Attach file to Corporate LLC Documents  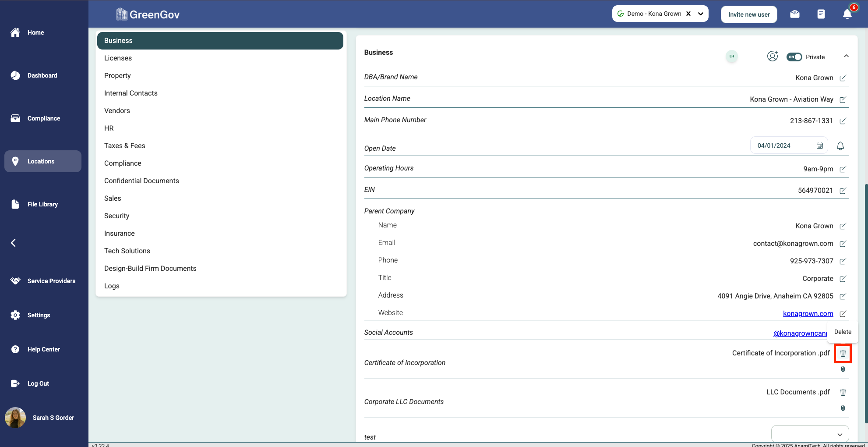(843, 408)
